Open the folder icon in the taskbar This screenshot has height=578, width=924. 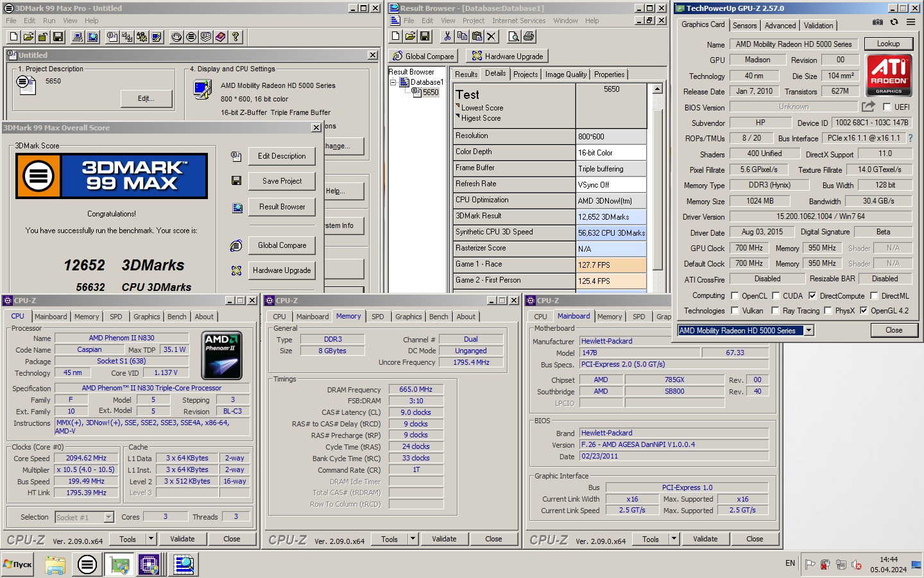[x=55, y=565]
